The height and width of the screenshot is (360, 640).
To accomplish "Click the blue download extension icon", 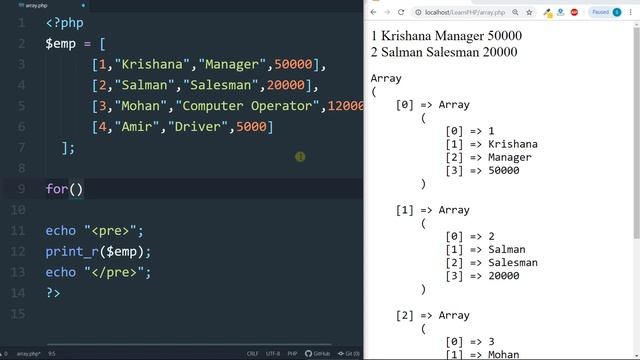I will click(x=561, y=12).
